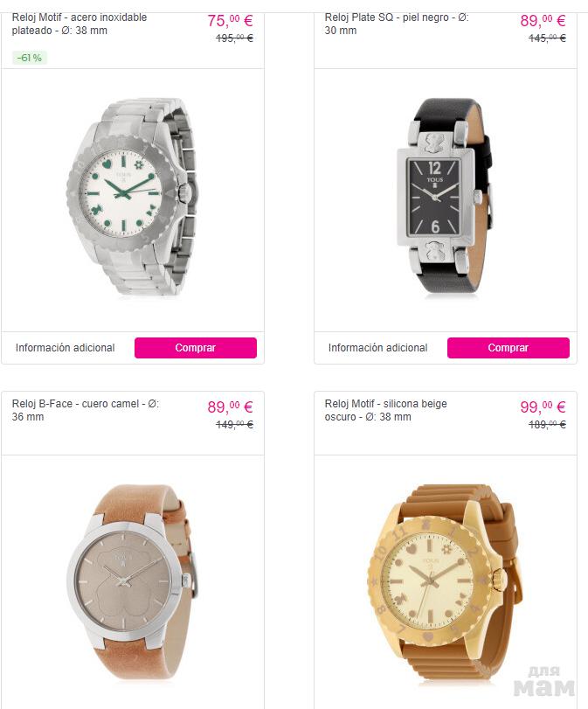
Task: Select the Reloj Plate SQ piel negro title
Action: click(397, 24)
